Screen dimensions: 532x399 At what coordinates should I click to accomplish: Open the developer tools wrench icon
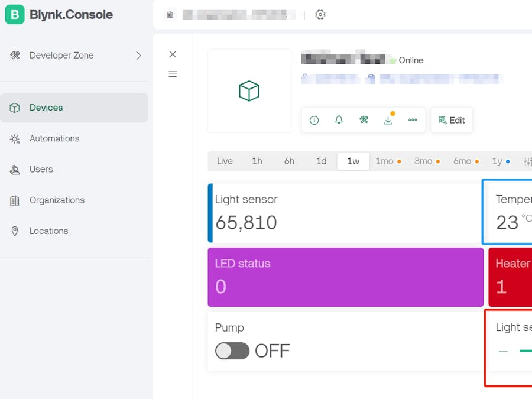point(364,120)
